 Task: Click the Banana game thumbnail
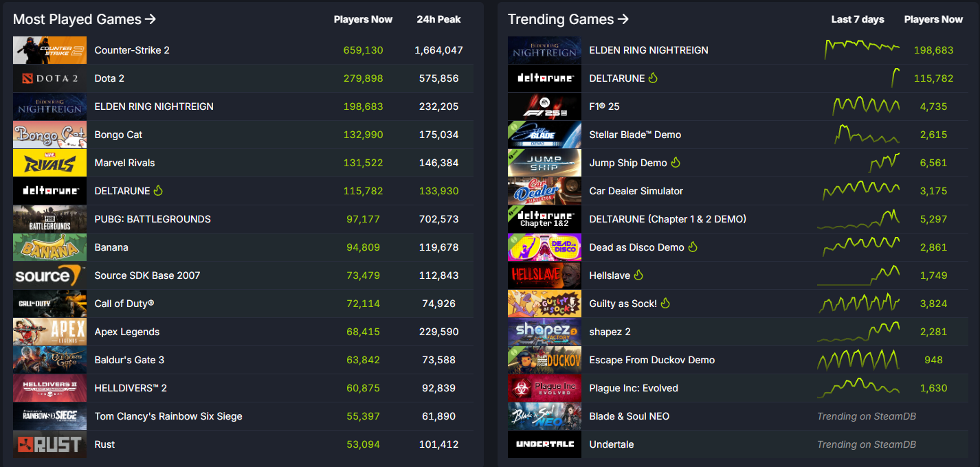(x=49, y=247)
